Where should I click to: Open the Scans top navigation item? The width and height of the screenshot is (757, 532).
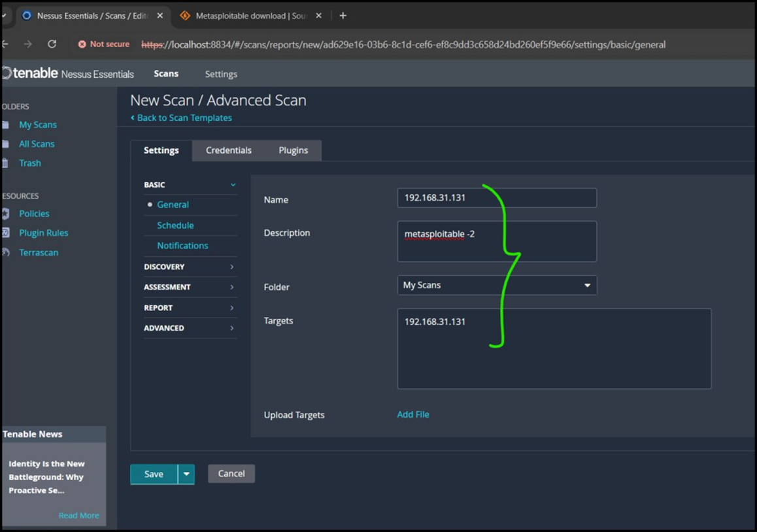coord(166,73)
